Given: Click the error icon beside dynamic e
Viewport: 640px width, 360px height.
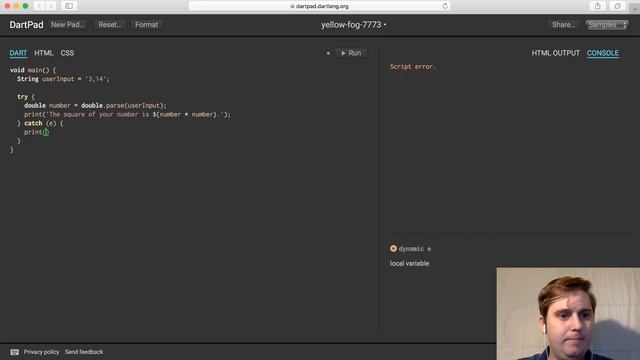Looking at the screenshot, I should [393, 249].
